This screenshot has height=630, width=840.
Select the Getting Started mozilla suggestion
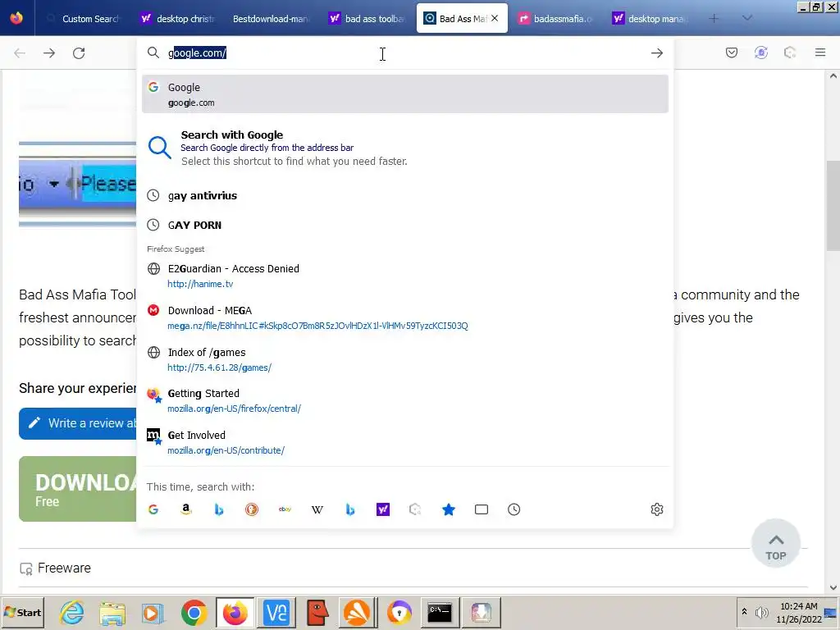(405, 400)
